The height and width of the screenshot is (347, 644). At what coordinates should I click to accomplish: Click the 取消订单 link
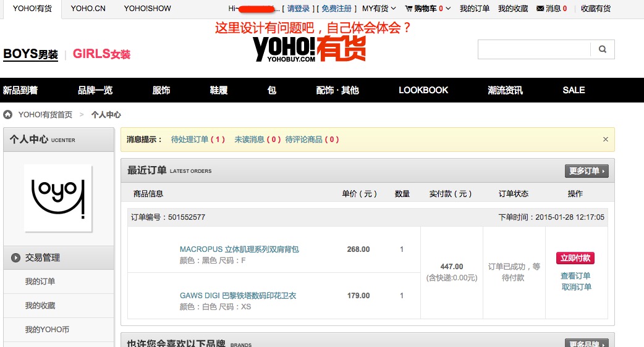click(x=576, y=287)
